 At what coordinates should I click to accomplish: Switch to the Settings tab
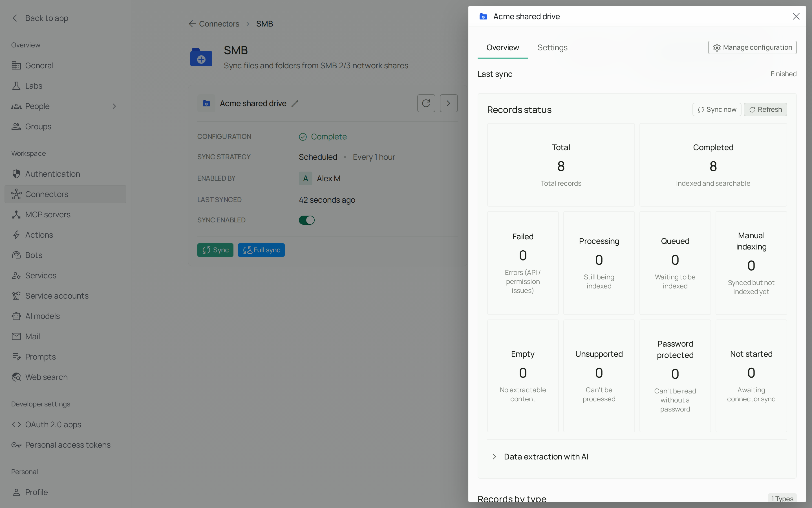(552, 47)
